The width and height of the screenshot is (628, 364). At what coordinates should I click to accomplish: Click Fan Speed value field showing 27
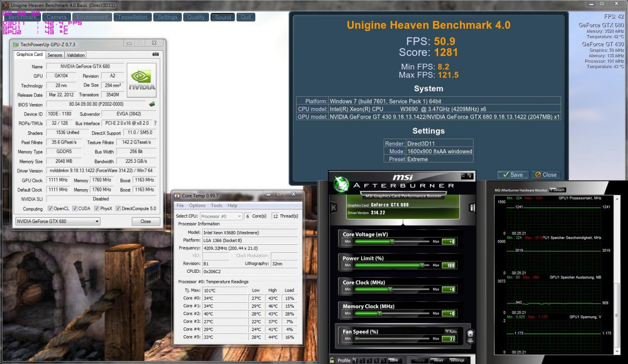click(x=449, y=338)
